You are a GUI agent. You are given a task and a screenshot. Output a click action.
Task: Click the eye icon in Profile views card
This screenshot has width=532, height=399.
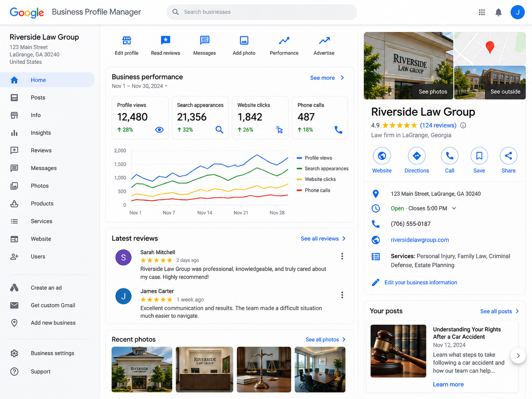[159, 130]
